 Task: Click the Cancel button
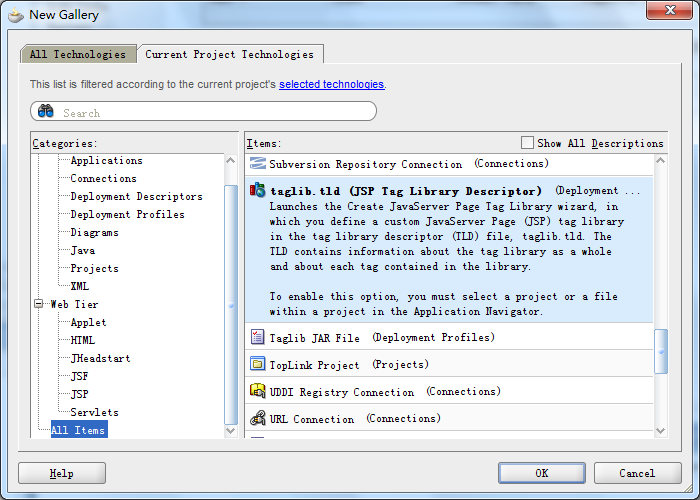637,473
